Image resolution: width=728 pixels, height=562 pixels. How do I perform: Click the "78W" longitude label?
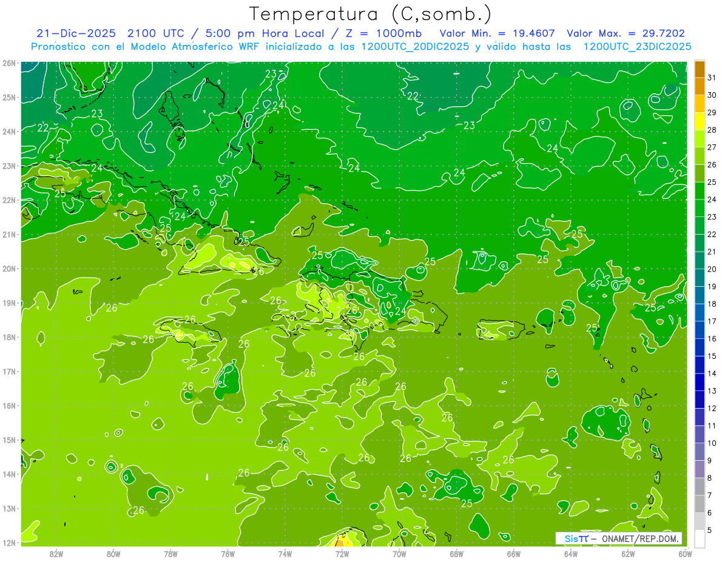(x=170, y=553)
